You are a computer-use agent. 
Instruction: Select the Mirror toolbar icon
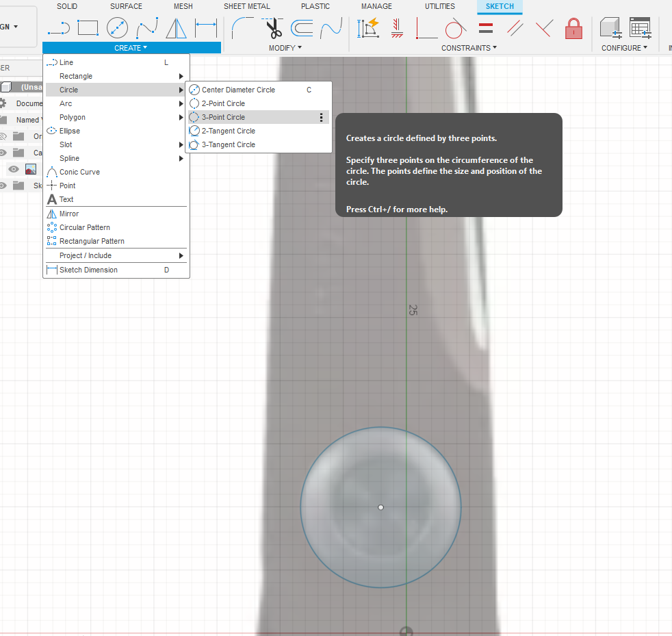click(x=176, y=29)
